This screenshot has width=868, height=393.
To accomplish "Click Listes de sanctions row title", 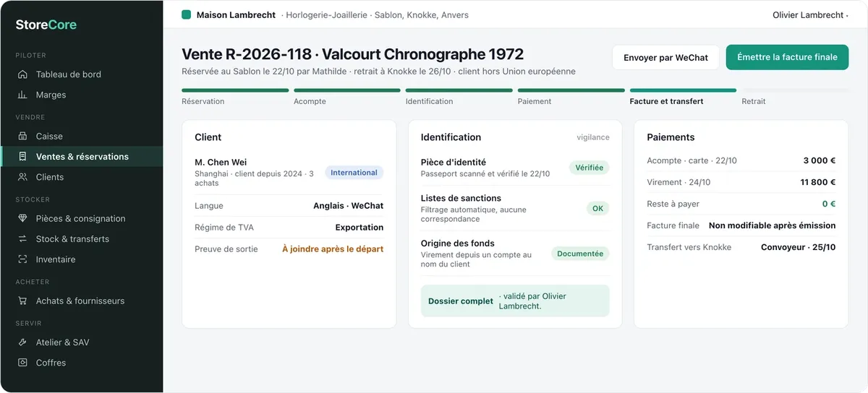I will point(461,199).
